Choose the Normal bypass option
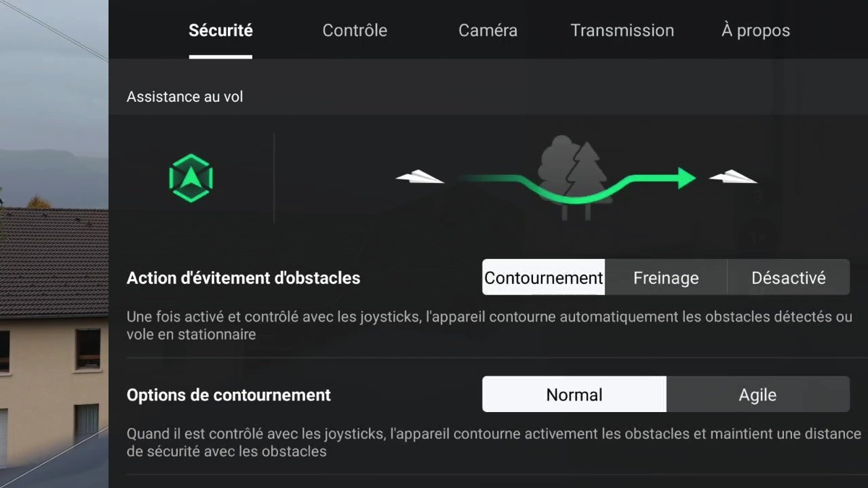868x488 pixels. [574, 395]
